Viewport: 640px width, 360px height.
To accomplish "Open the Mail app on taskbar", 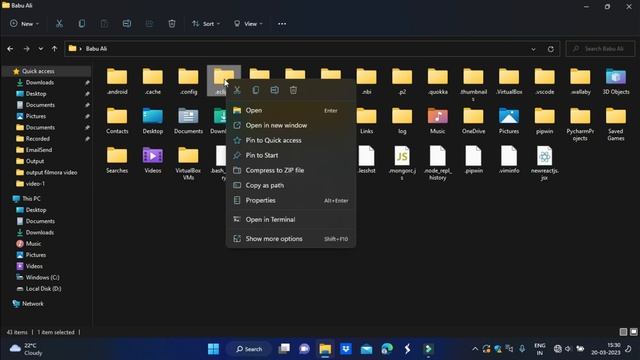I will click(x=367, y=349).
